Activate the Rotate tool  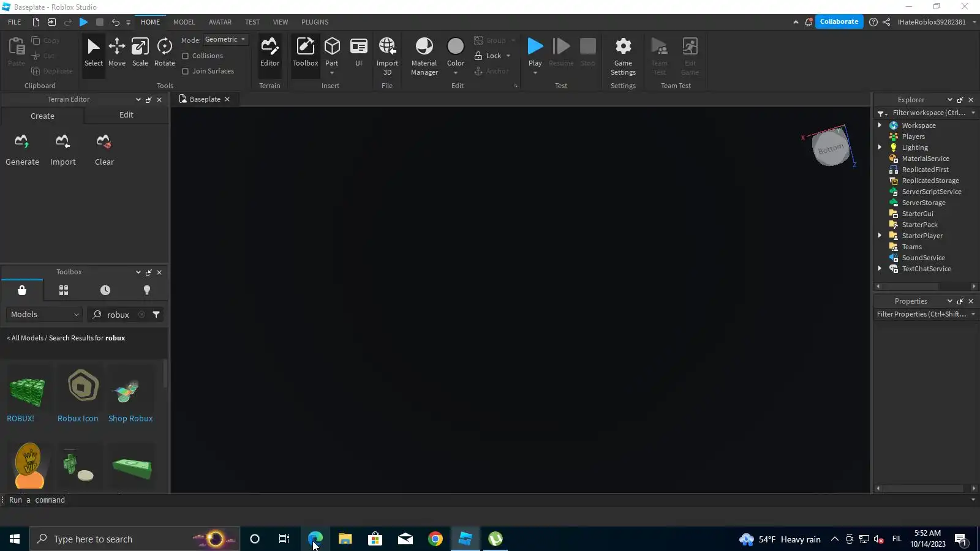165,53
